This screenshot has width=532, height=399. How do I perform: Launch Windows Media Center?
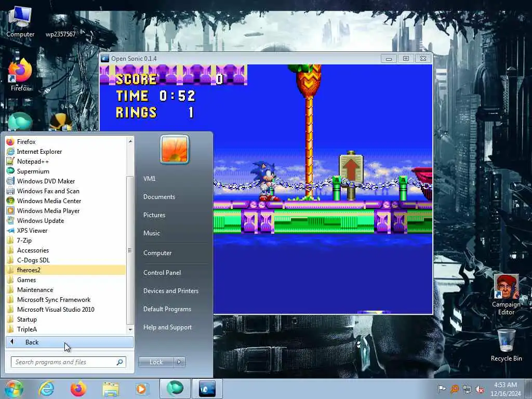point(65,201)
